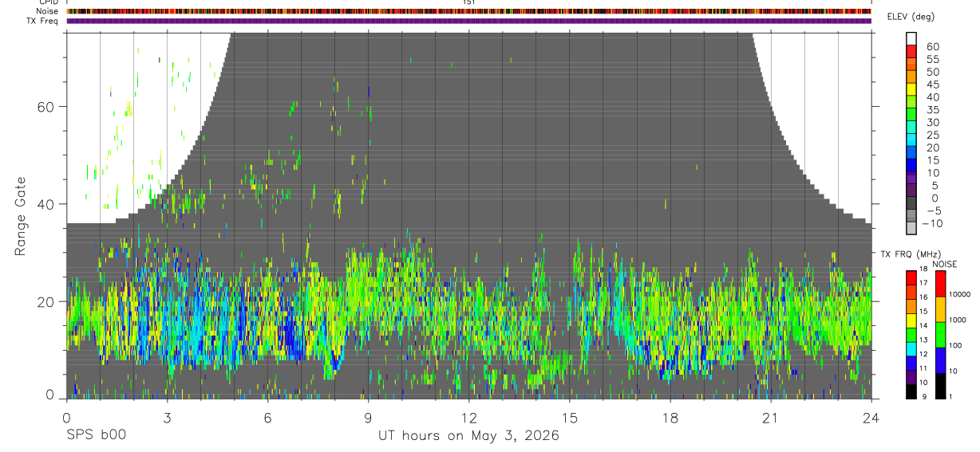Click the lightest gray bottom ELEV colorbar segment
The image size is (980, 452).
(911, 227)
